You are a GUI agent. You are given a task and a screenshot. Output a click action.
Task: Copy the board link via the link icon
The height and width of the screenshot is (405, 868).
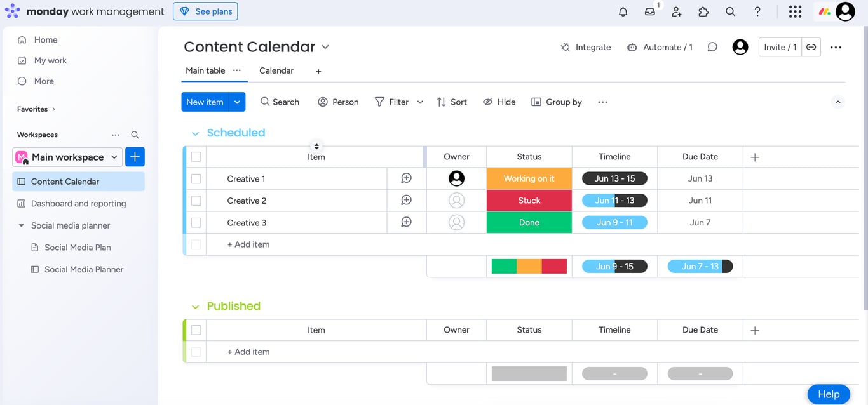811,46
